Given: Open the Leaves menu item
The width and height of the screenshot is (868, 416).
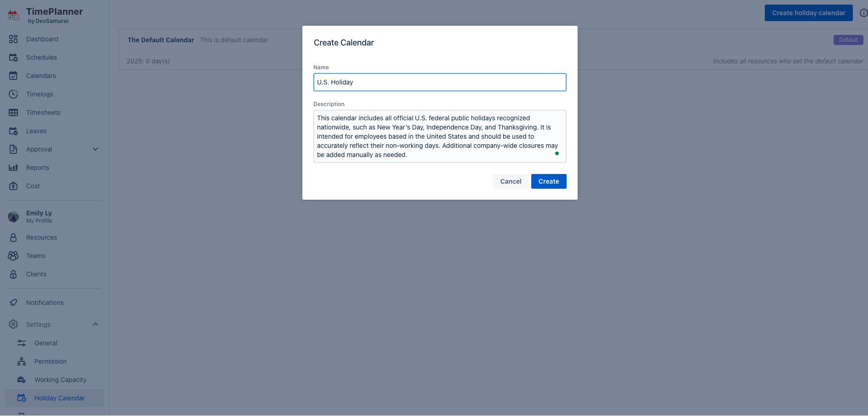Looking at the screenshot, I should 36,131.
